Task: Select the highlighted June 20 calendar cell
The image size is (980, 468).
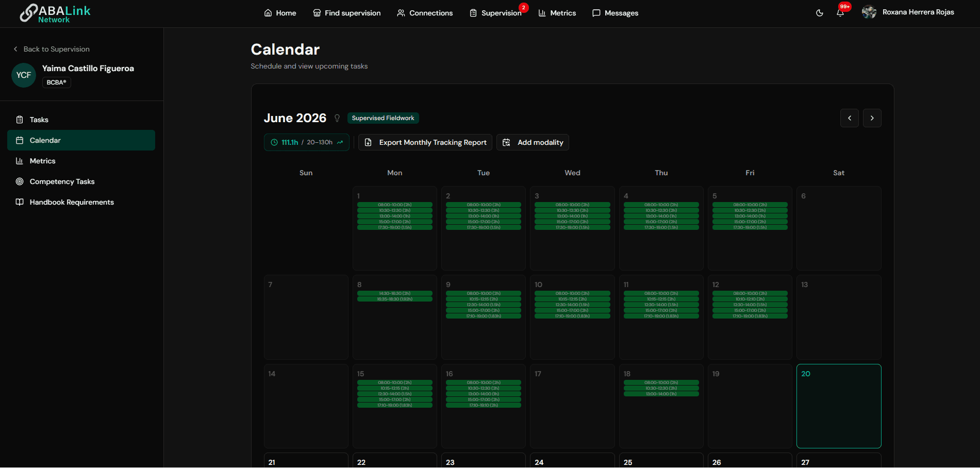Action: pos(839,406)
